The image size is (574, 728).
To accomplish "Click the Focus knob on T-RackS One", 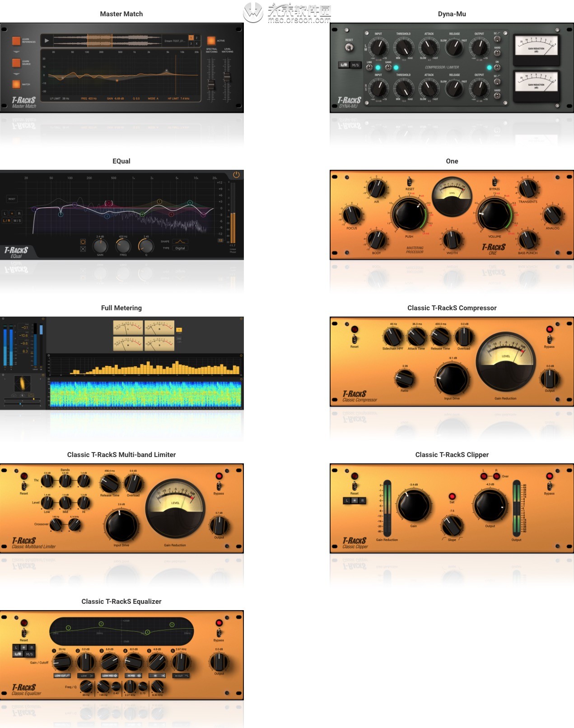I will point(352,215).
